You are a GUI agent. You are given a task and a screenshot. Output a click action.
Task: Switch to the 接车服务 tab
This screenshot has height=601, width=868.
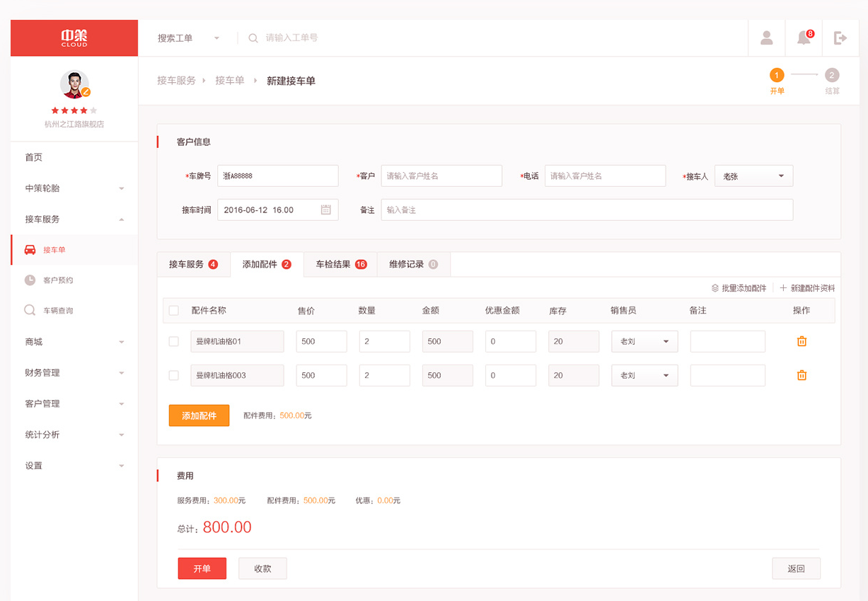coord(193,264)
